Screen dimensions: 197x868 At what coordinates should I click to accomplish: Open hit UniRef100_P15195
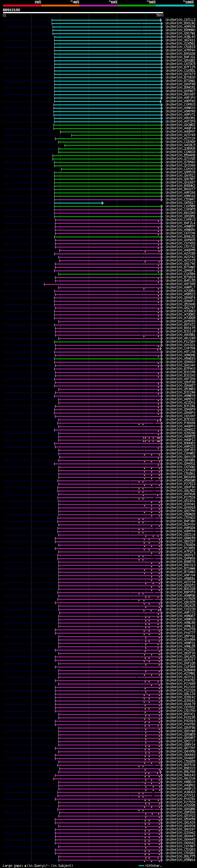(180, 717)
